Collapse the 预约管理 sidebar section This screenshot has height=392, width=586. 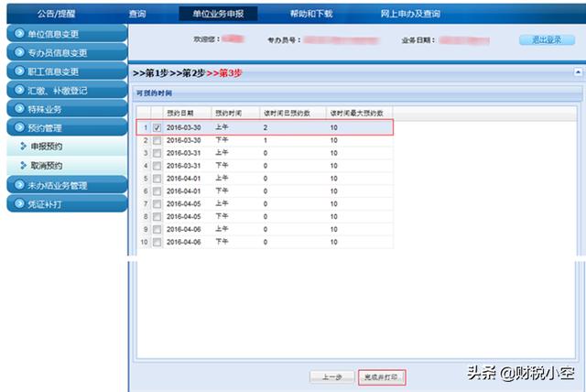[67, 127]
